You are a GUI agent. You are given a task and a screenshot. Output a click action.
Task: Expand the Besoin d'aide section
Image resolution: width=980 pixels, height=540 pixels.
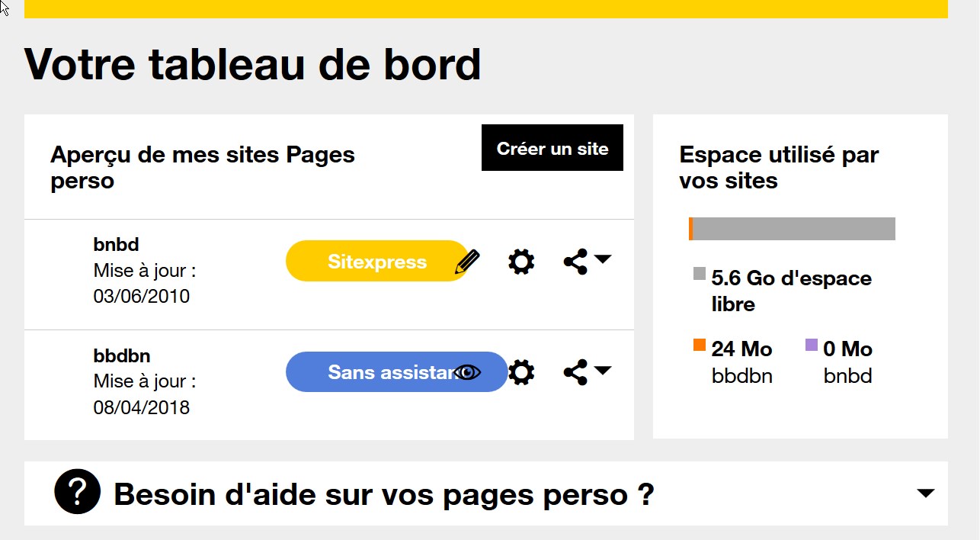tap(925, 493)
